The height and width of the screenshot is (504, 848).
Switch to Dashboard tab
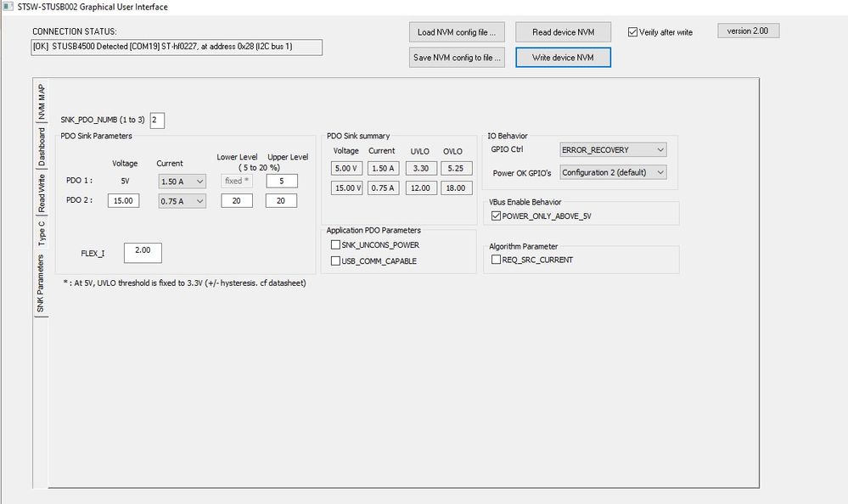pyautogui.click(x=41, y=147)
